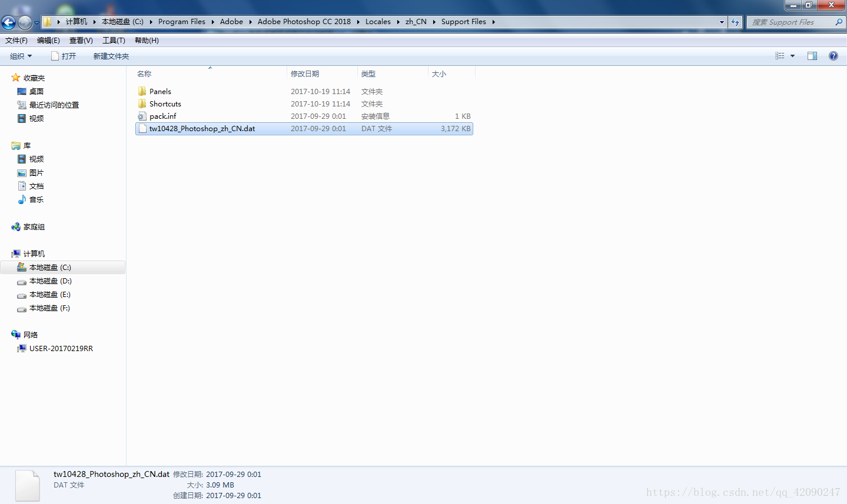Click the file thumbnail in details pane
The image size is (847, 504).
tap(27, 485)
